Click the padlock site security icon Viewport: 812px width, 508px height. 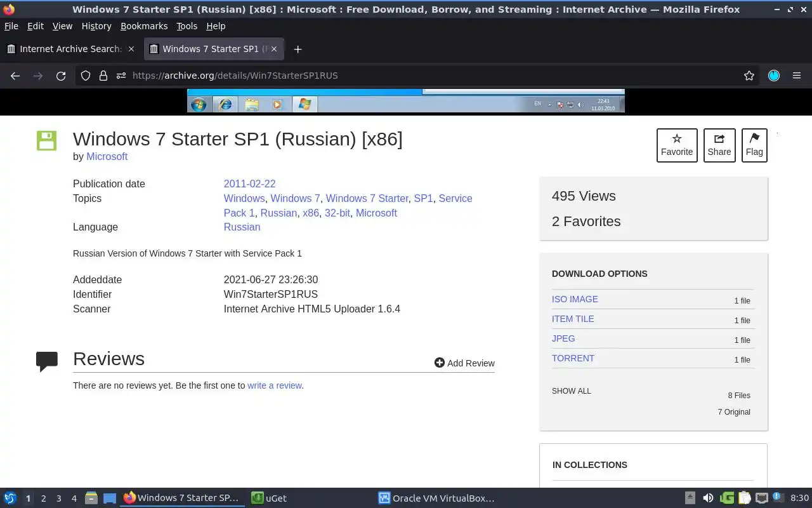tap(103, 76)
